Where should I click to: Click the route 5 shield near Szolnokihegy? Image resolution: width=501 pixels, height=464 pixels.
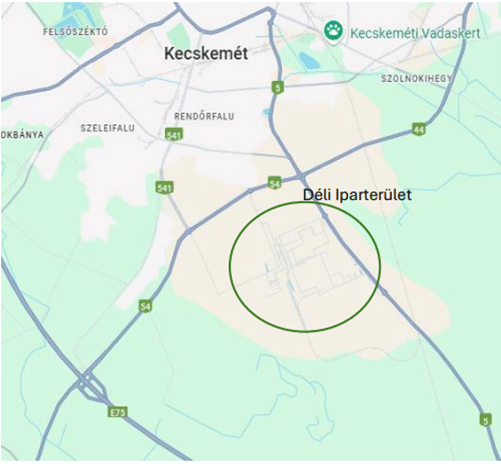click(277, 87)
